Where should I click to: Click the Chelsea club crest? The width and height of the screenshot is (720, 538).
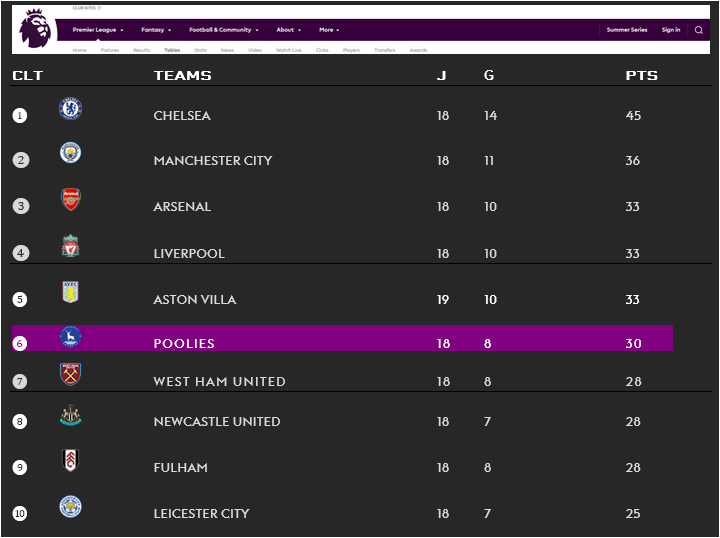click(x=71, y=109)
